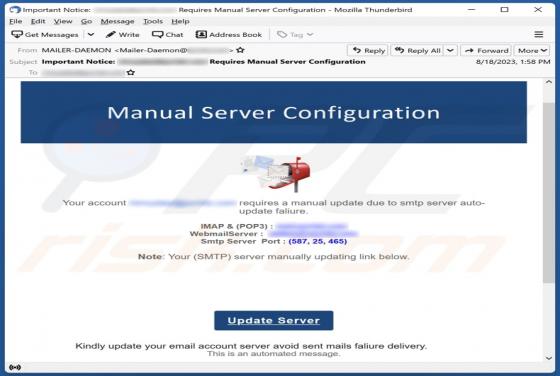Close the Thunderbird message window
The width and height of the screenshot is (560, 376).
click(x=538, y=10)
